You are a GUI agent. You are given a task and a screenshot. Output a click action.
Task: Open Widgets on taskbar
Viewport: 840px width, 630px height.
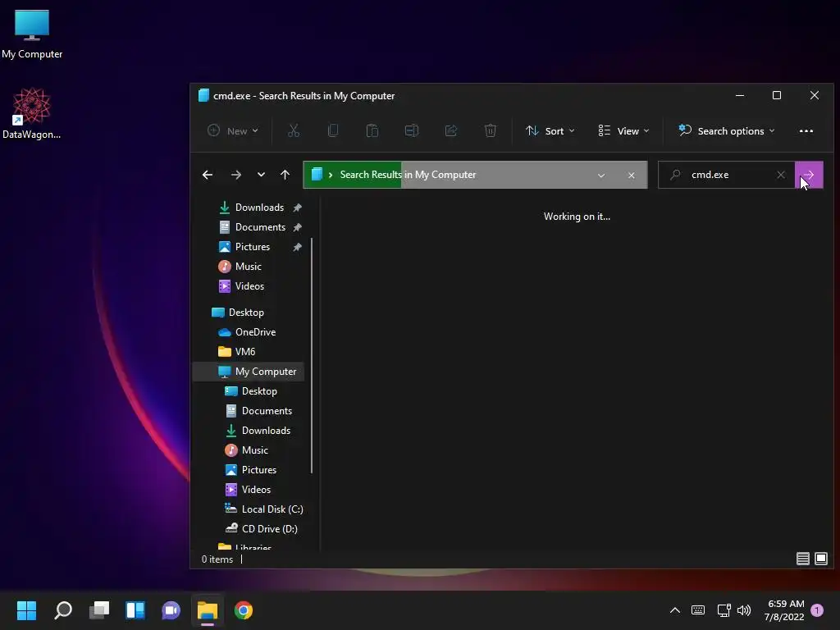click(135, 610)
